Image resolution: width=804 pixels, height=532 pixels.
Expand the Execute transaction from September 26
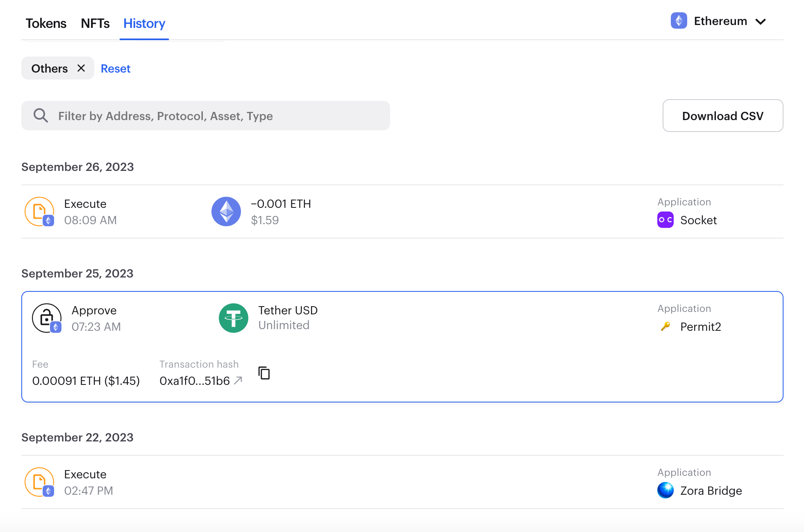pos(402,211)
